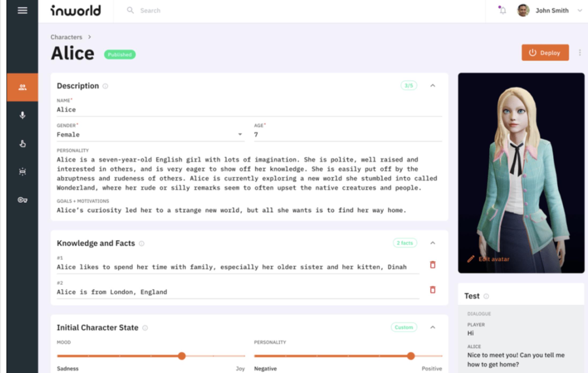The height and width of the screenshot is (373, 588).
Task: Open the scenes sidebar icon
Action: tap(22, 171)
